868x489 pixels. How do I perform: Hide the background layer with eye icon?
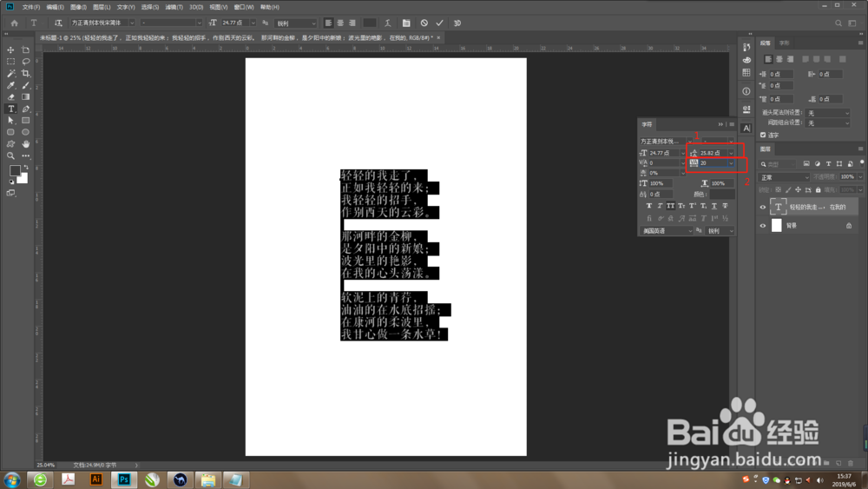763,226
